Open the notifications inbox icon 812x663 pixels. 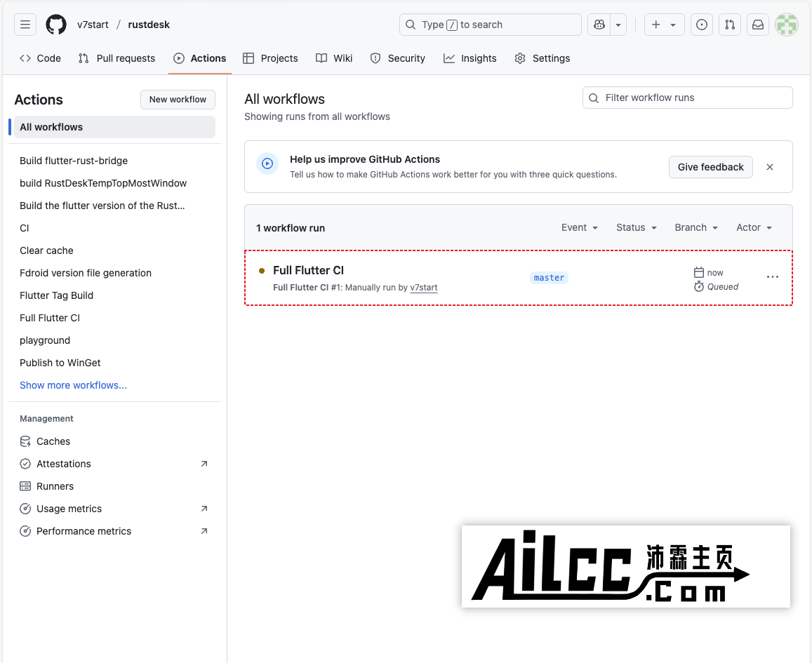coord(758,25)
